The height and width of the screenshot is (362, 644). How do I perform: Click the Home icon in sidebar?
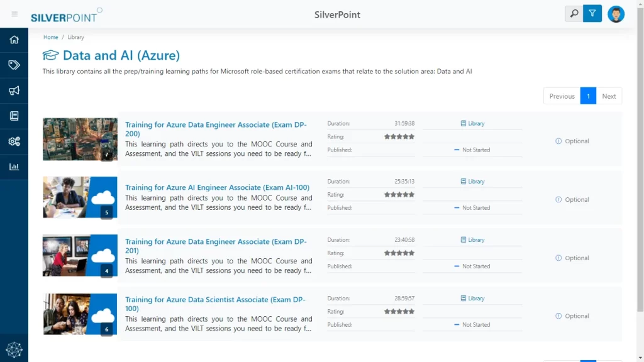14,40
